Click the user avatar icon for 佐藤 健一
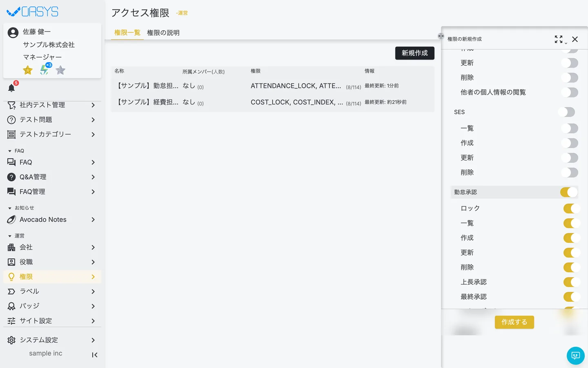 [13, 33]
